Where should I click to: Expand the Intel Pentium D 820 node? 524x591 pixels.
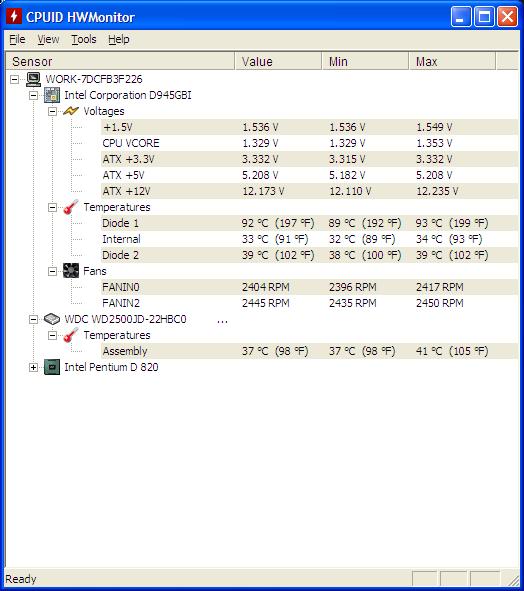pyautogui.click(x=34, y=367)
